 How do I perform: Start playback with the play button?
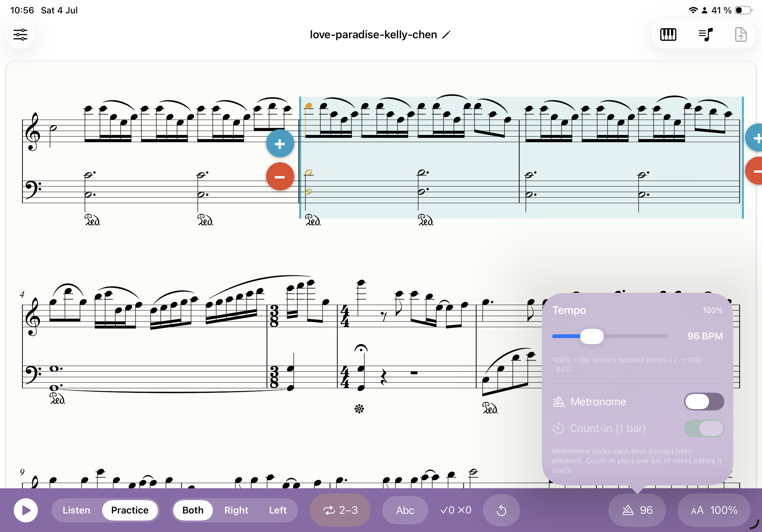[26, 510]
